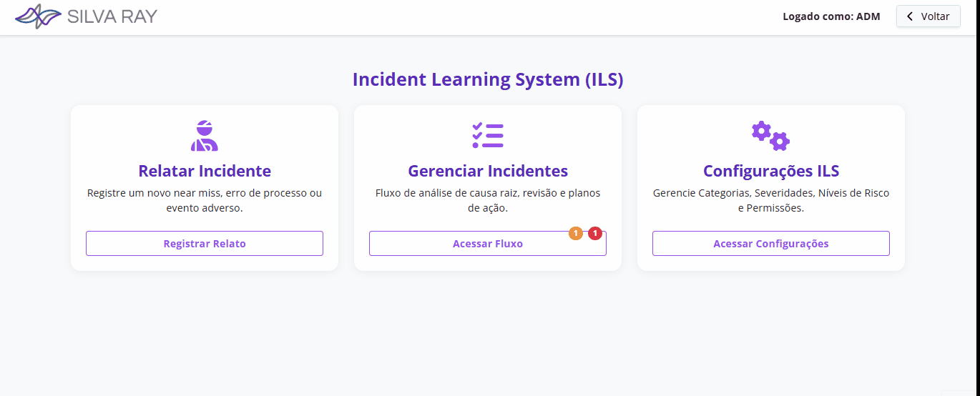This screenshot has height=396, width=980.
Task: Click the checklist icon above Gerenciar Incidentes
Action: point(488,136)
